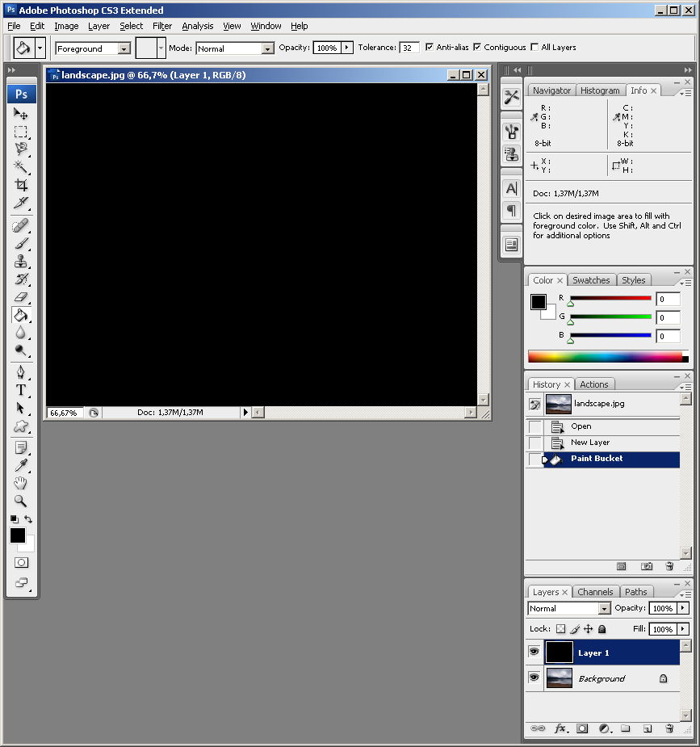Select the Hand tool
700x747 pixels.
click(21, 483)
